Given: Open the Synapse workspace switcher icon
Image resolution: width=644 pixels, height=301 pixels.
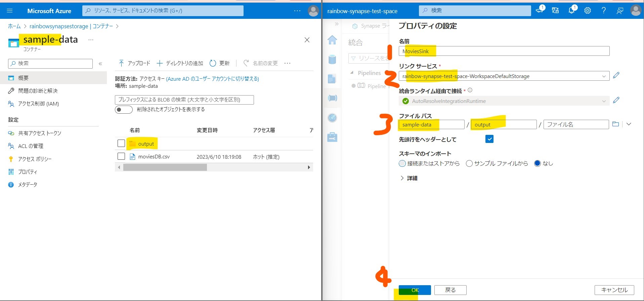Looking at the screenshot, I should [x=555, y=11].
